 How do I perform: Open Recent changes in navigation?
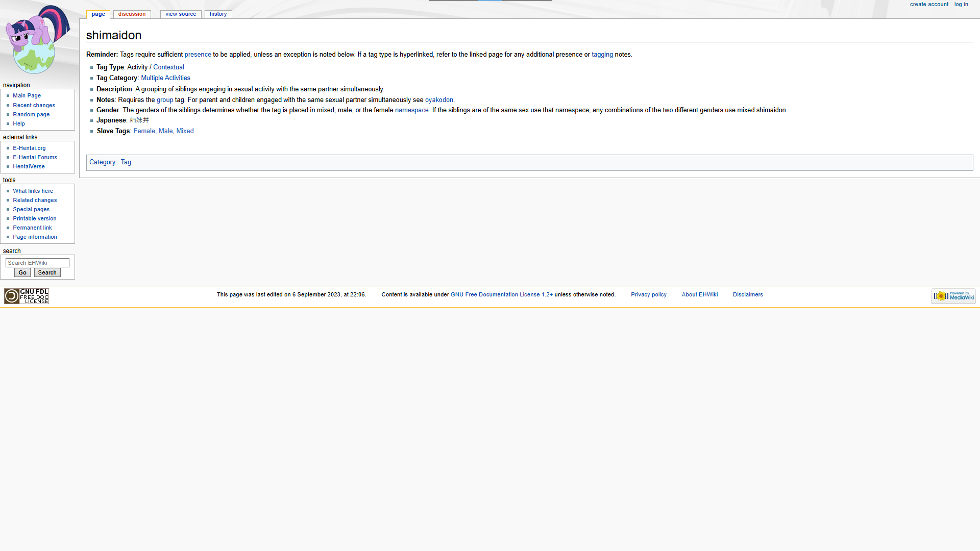pyautogui.click(x=34, y=105)
